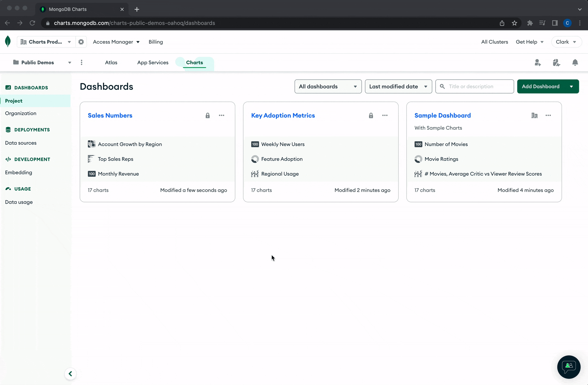Click the Key Adoption Metrics three-dot menu icon

click(x=384, y=115)
